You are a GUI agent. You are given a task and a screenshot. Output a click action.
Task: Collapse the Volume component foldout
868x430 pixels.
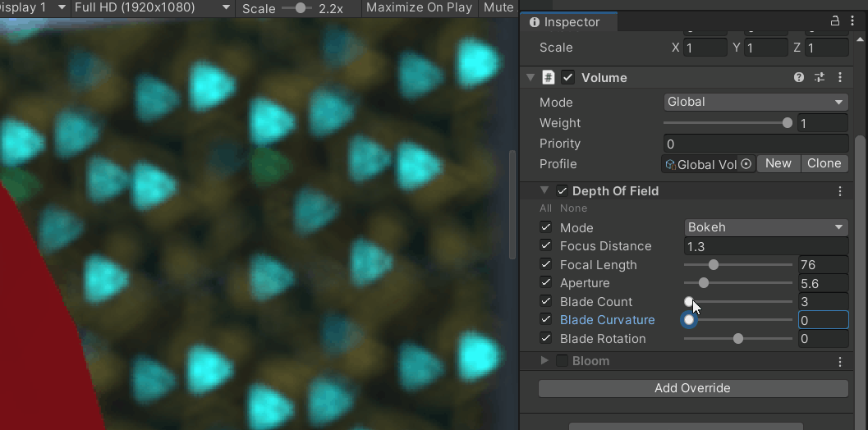[x=530, y=77]
